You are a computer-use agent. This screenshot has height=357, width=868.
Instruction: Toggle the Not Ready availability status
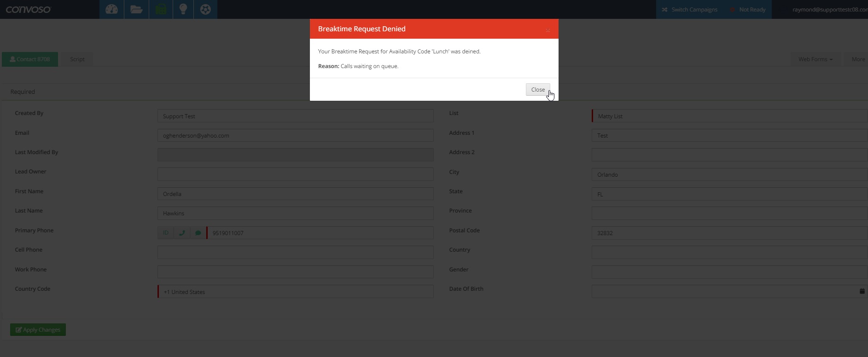[x=747, y=10]
